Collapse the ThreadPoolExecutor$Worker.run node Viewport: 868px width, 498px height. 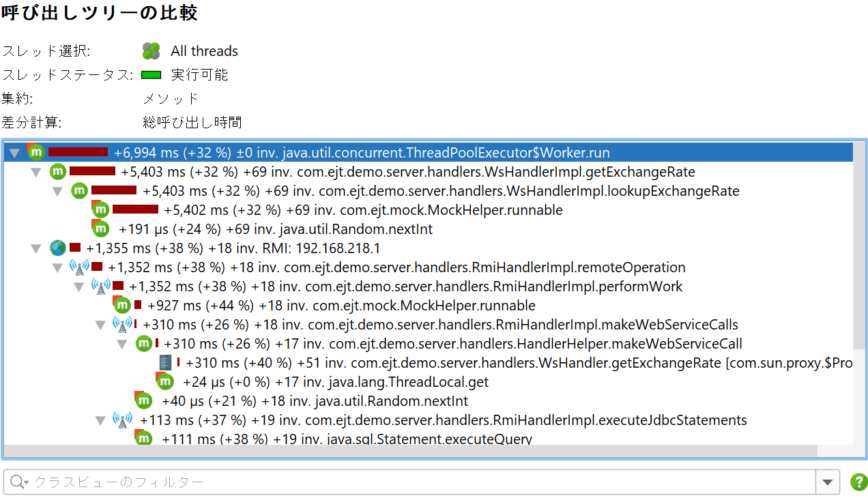click(14, 153)
